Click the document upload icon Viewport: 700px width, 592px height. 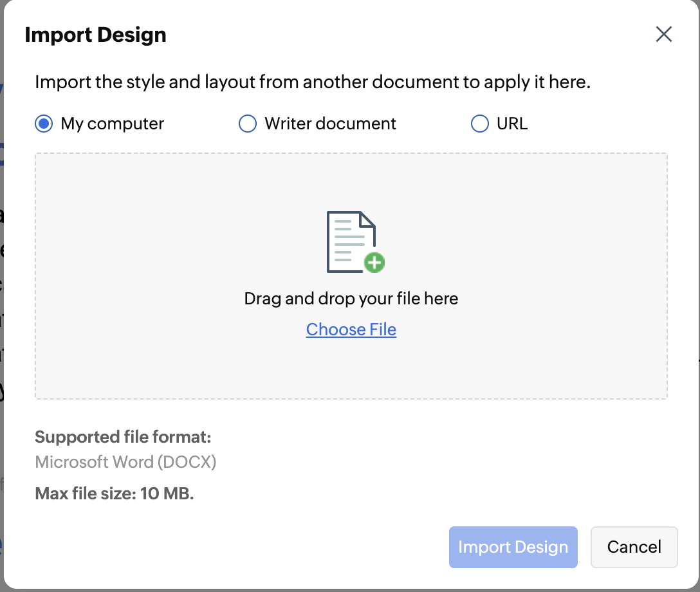click(351, 241)
